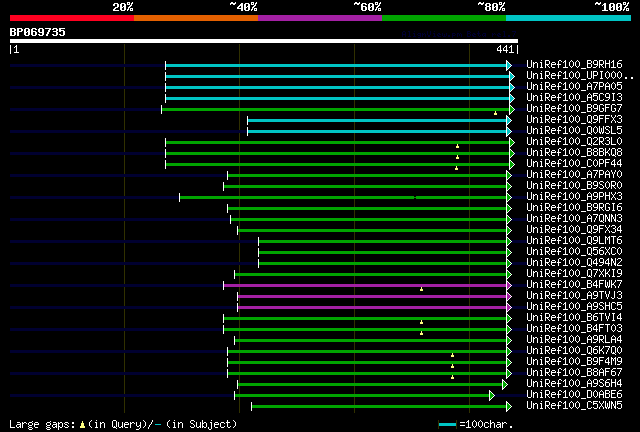Select the UniRef100_D0ABE6 label
This screenshot has height=432, width=640.
point(574,395)
